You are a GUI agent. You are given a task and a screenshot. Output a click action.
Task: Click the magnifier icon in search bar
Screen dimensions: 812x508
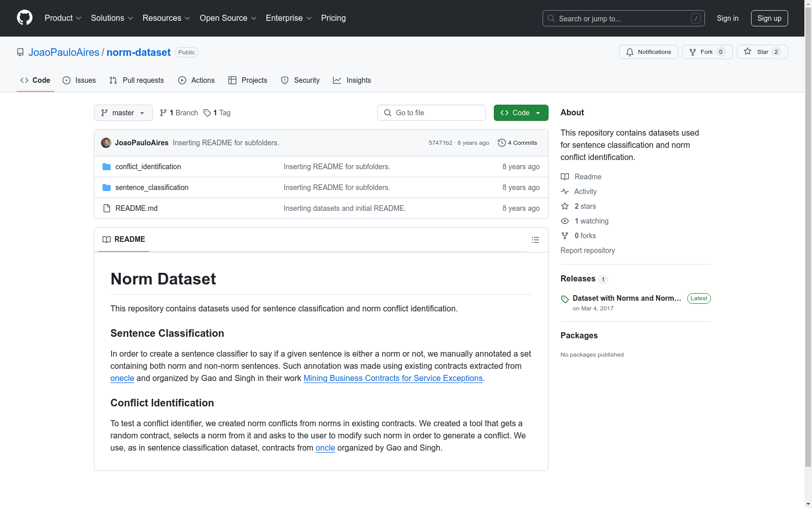click(551, 18)
